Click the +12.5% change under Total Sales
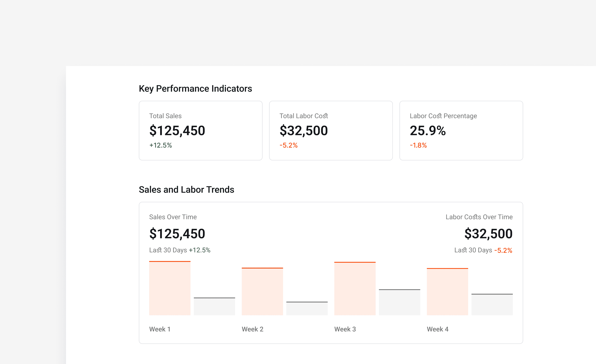 pos(160,145)
